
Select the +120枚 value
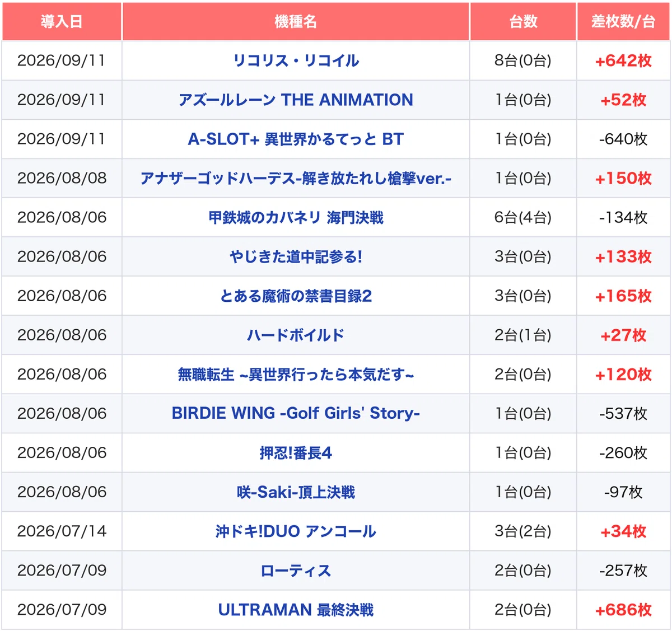[x=623, y=374]
